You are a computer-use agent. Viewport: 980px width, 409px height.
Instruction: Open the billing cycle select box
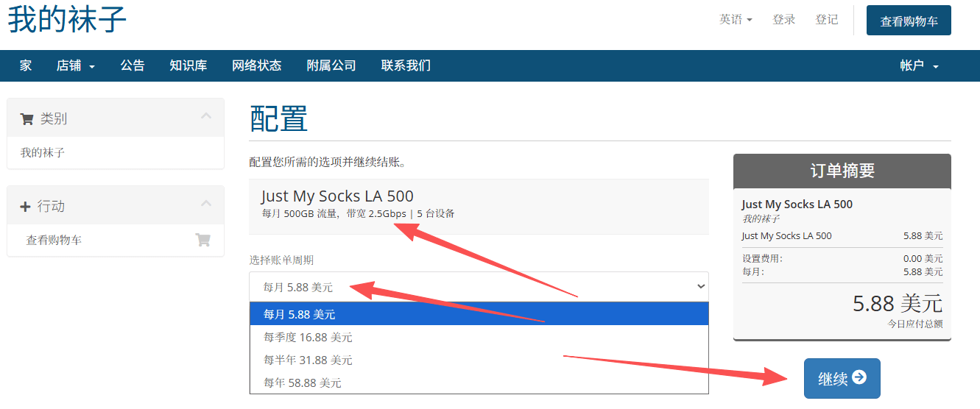479,287
